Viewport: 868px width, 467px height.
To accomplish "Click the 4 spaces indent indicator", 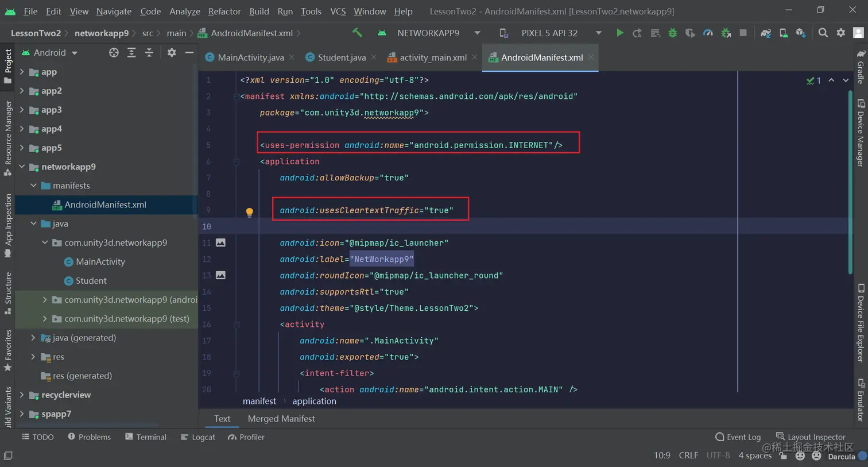I will 754,455.
